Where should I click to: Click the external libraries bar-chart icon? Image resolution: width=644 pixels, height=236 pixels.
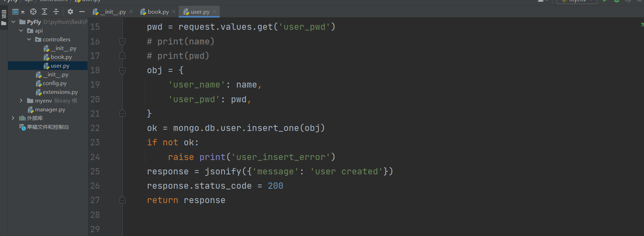[x=22, y=118]
